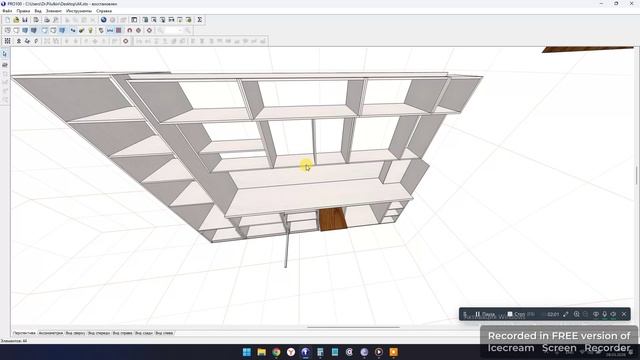This screenshot has height=360, width=640.
Task: Create a new project with the blank page icon
Action: (7, 20)
